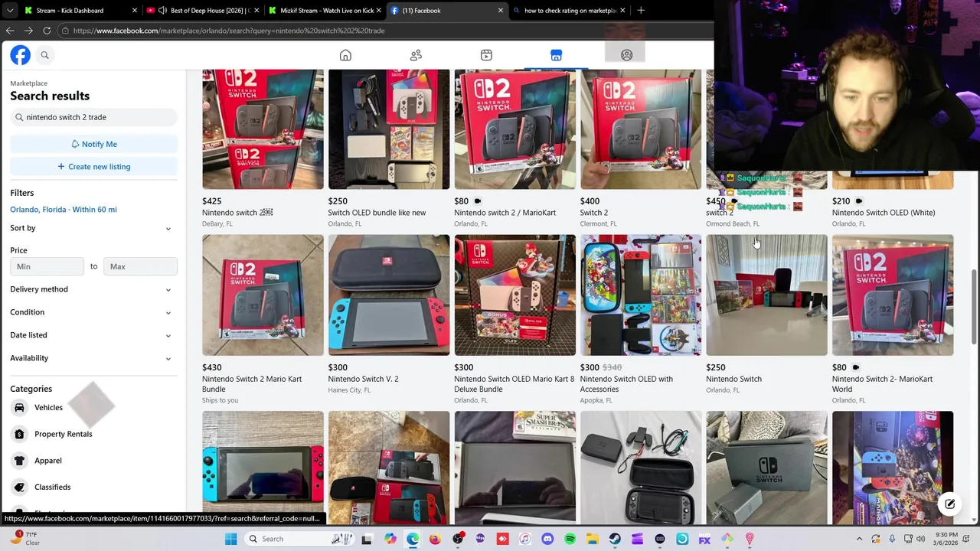Select the Marketplace storefront icon
The width and height of the screenshot is (980, 551).
click(x=556, y=55)
